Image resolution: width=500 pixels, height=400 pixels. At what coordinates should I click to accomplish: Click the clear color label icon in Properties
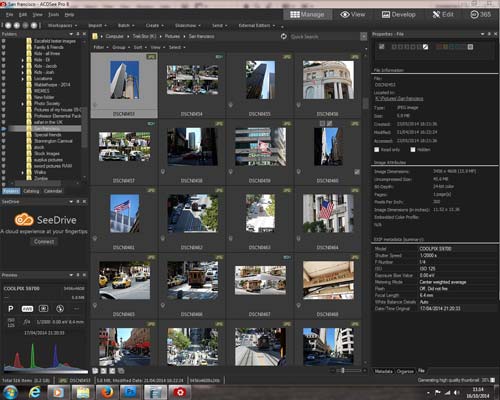(x=470, y=47)
